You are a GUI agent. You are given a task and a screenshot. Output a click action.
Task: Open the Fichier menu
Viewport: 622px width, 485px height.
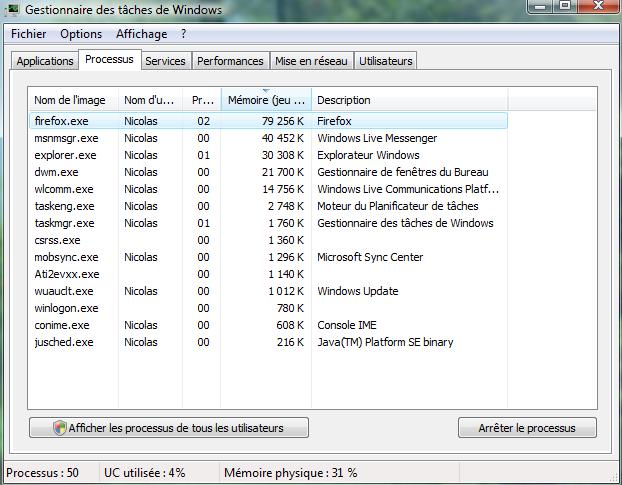pyautogui.click(x=29, y=34)
